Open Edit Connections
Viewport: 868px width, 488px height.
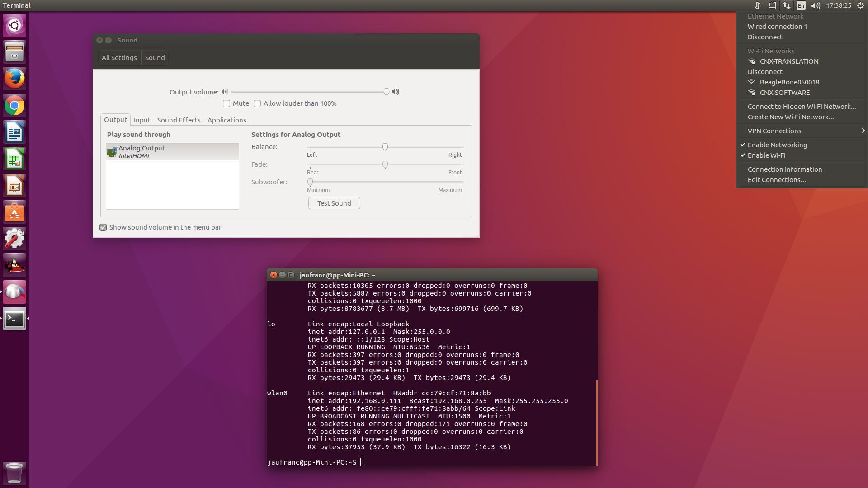click(x=777, y=180)
